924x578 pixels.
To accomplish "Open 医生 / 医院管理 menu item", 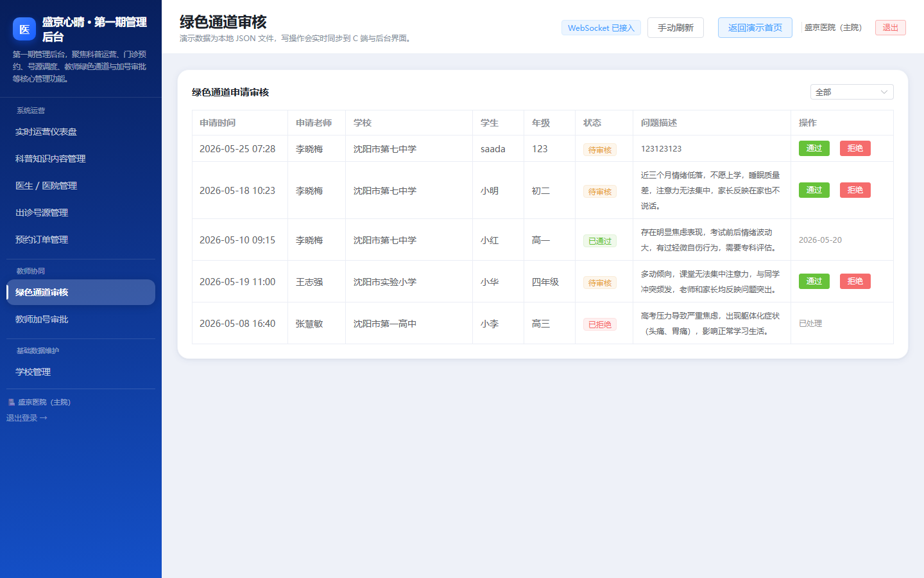I will [81, 186].
